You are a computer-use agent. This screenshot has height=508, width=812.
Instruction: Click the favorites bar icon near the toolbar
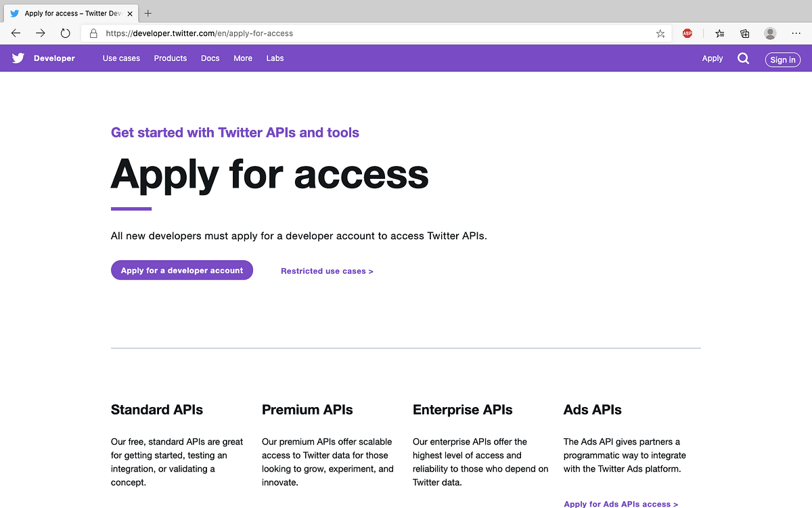pos(719,33)
